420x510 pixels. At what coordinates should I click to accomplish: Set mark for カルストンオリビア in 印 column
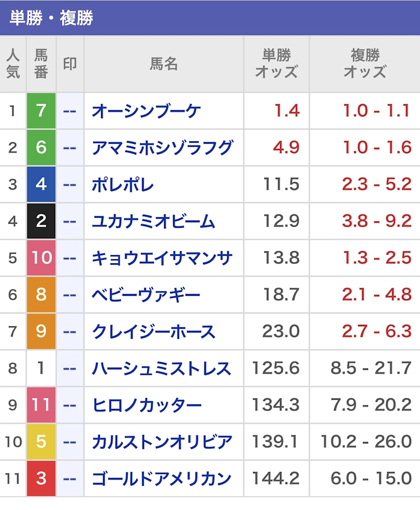coord(70,441)
